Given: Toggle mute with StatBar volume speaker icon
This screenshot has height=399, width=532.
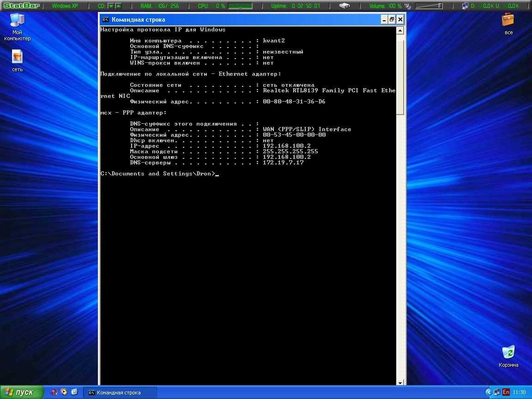Looking at the screenshot, I should [x=407, y=6].
